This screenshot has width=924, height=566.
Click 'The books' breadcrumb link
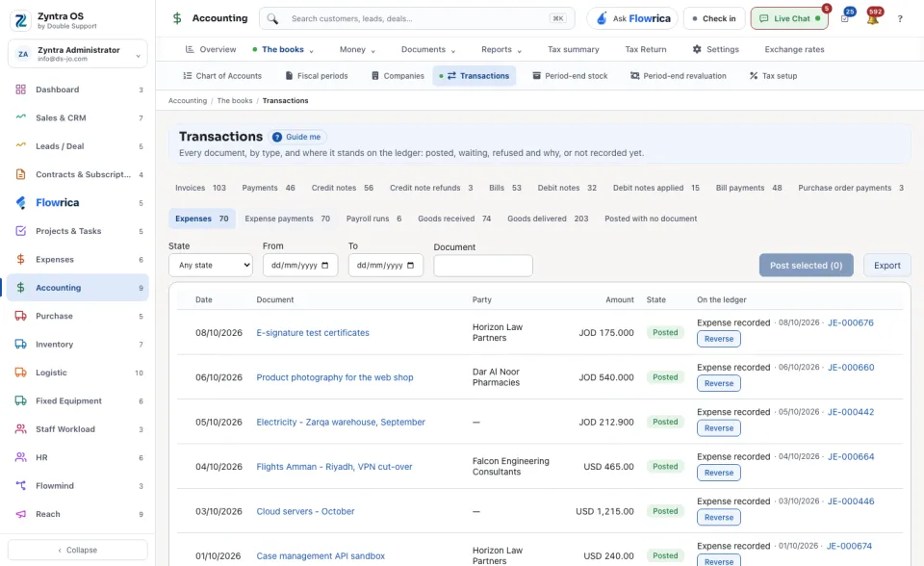pos(235,101)
